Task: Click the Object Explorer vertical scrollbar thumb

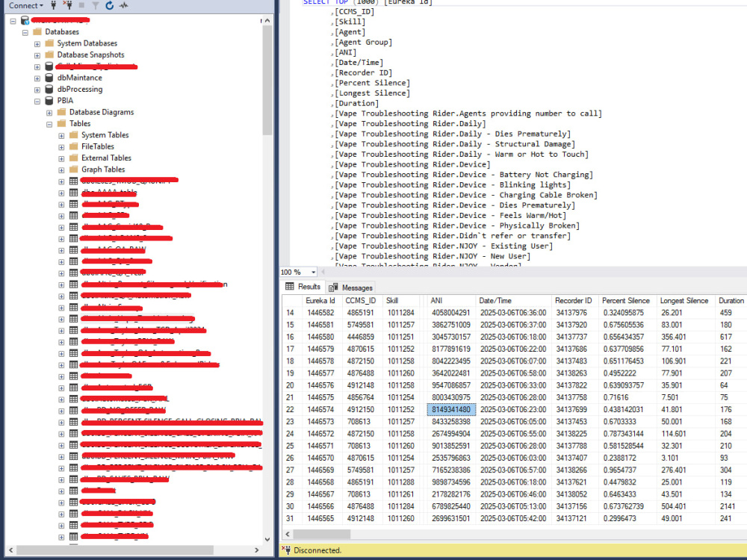Action: tap(267, 80)
